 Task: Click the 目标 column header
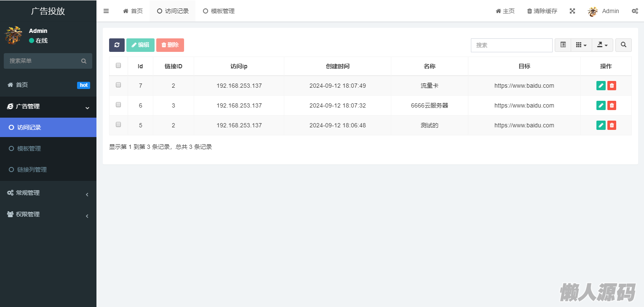[x=524, y=66]
